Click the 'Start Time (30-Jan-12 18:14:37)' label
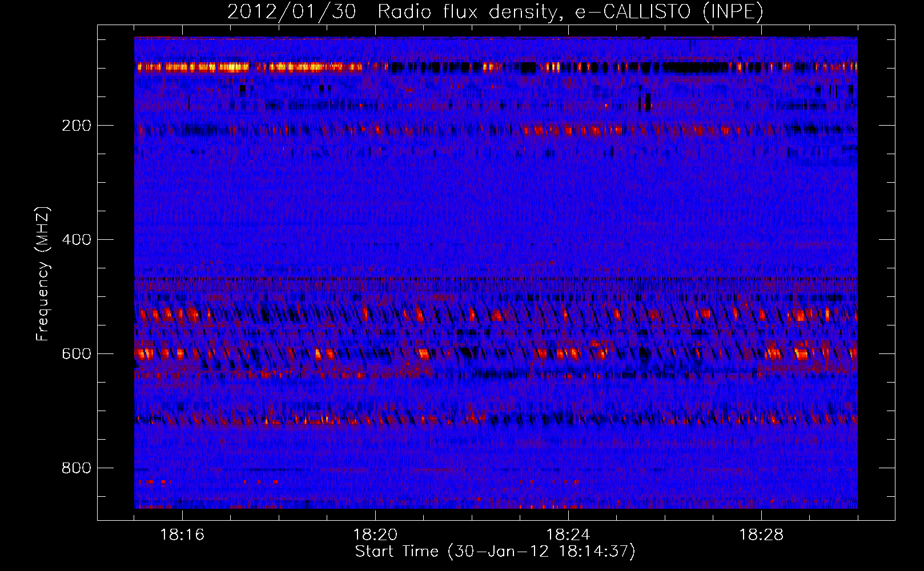This screenshot has width=924, height=571. coord(495,552)
